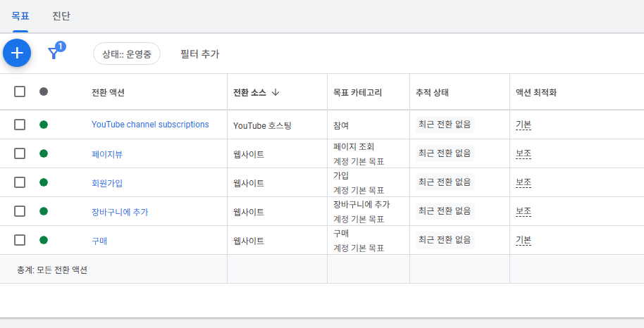Open the filter funnel icon
Image resolution: width=644 pixels, height=328 pixels.
pyautogui.click(x=54, y=53)
